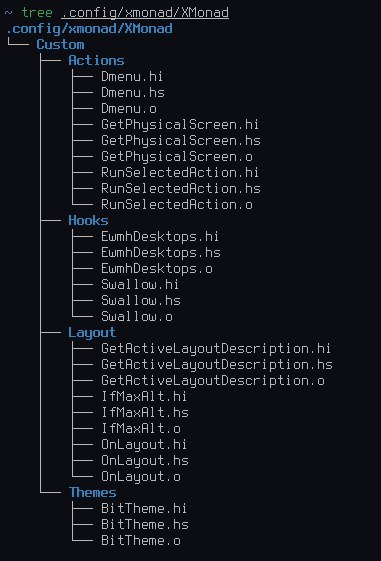This screenshot has width=381, height=561.
Task: Select the Dmenu.hs file
Action: click(x=133, y=92)
